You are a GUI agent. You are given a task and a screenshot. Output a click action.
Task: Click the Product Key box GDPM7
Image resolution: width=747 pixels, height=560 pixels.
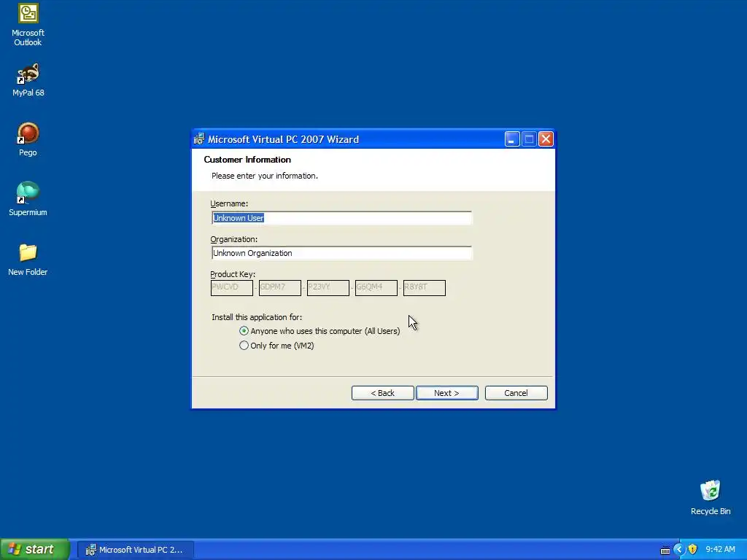[279, 287]
